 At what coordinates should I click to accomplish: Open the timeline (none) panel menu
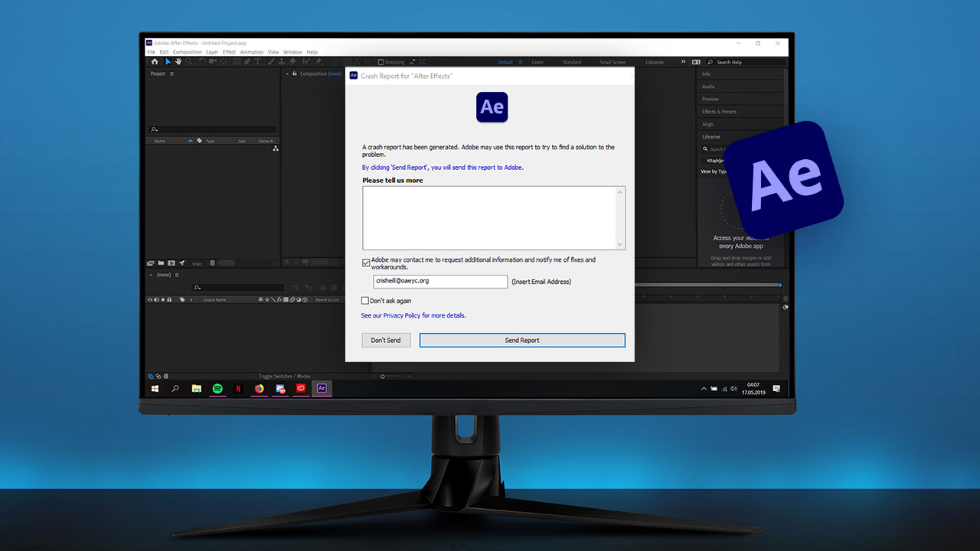(x=177, y=275)
